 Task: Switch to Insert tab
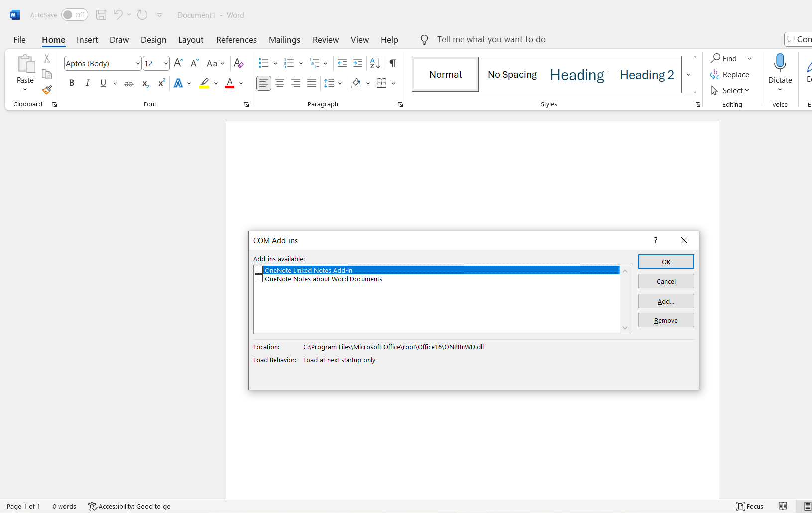click(x=87, y=40)
